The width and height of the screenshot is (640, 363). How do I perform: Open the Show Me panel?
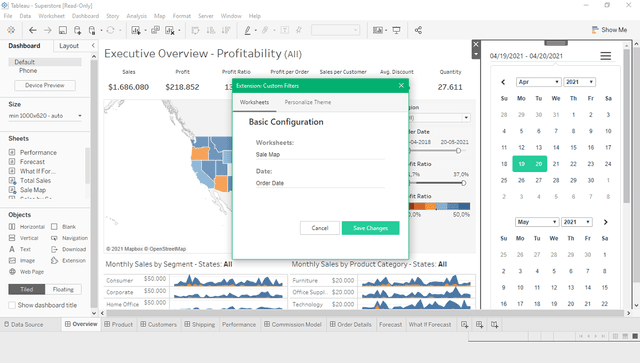[x=609, y=30]
